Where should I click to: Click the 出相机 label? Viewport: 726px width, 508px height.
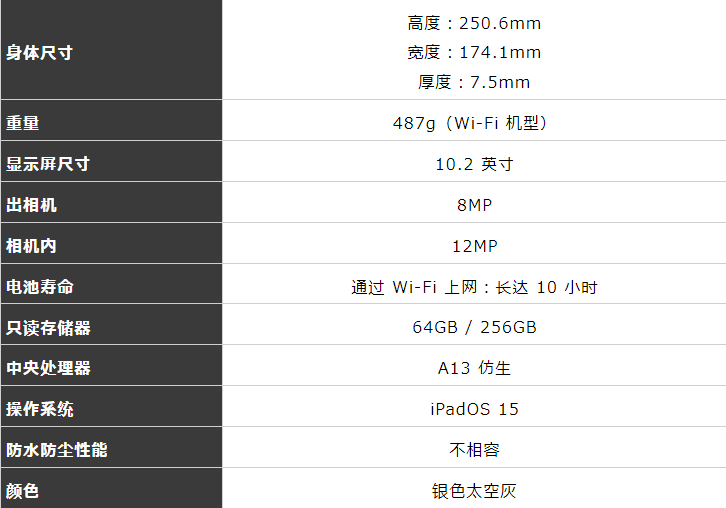(x=31, y=205)
